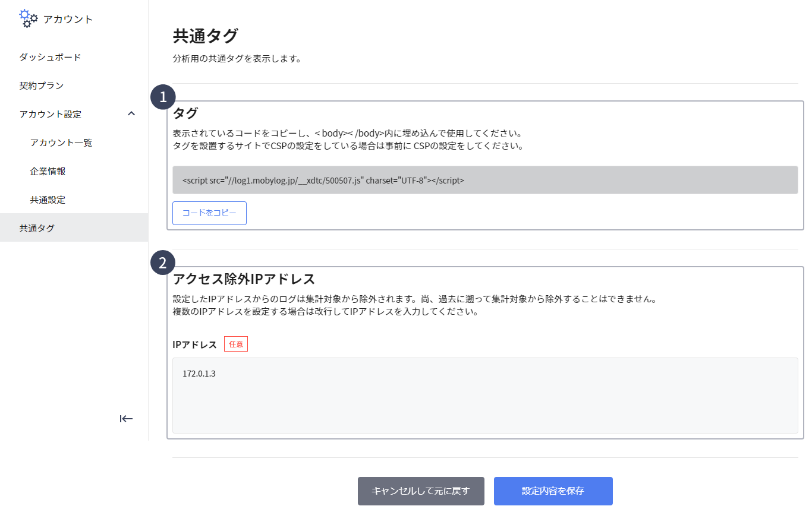Viewport: 812px width, 525px height.
Task: Click the 複数のIPアドレスを設定する場合 instruction line
Action: pos(325,311)
